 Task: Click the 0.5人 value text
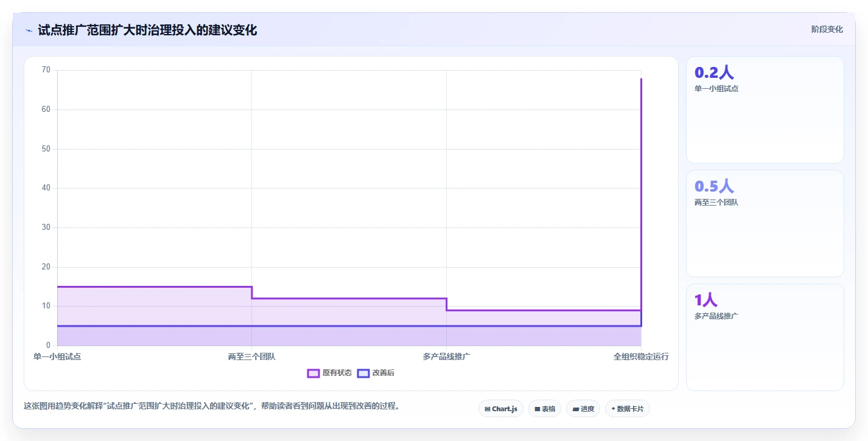pos(714,187)
